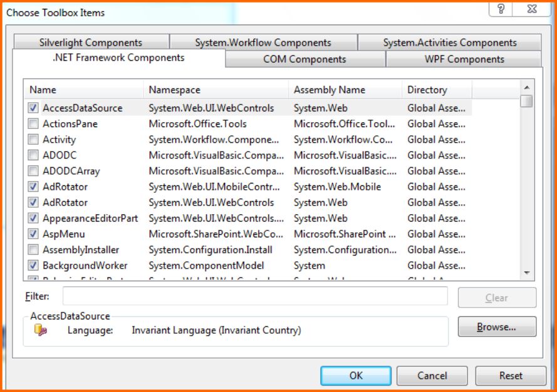Viewport: 557px width, 392px height.
Task: Select the AppearanceEditorPart row name
Action: 90,218
